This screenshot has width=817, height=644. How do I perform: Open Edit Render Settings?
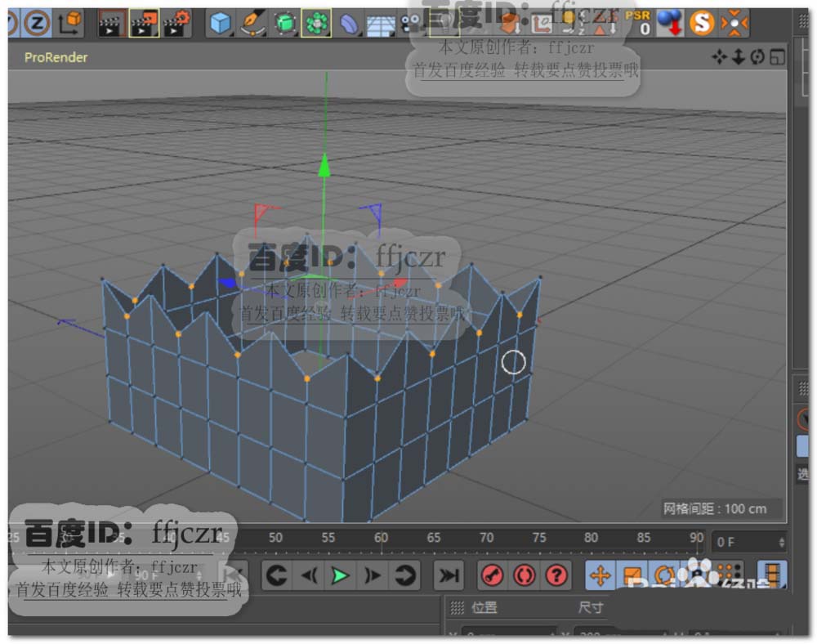(x=176, y=23)
